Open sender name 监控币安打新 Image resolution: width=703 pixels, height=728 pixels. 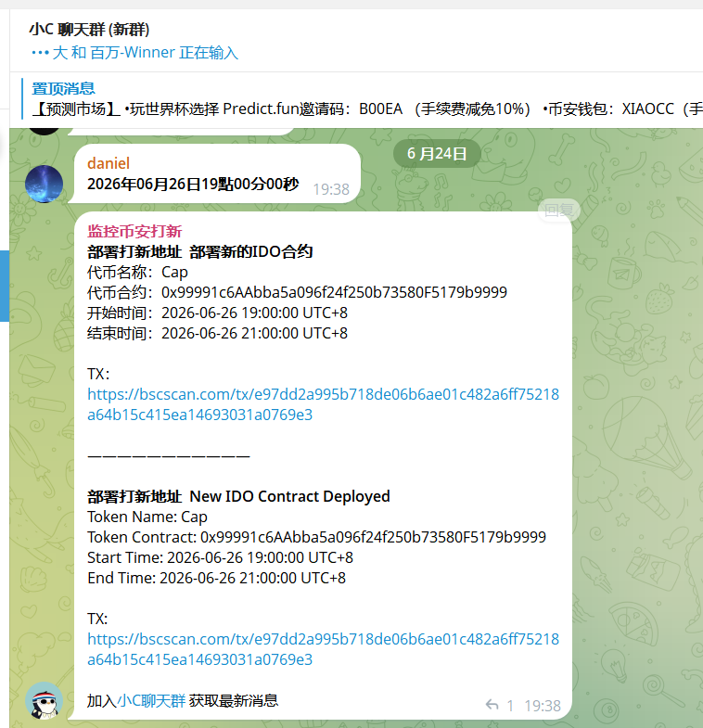pos(134,231)
